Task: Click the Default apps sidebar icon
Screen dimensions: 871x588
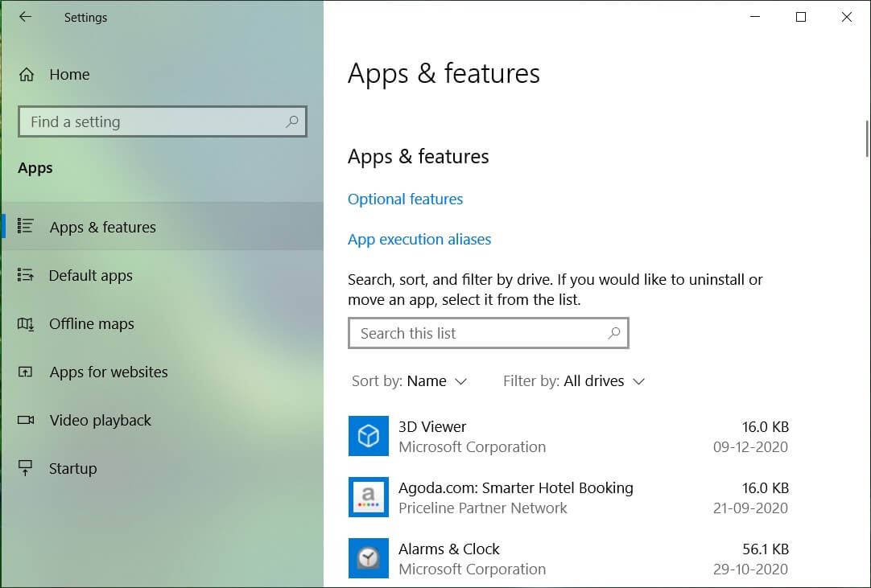Action: tap(26, 275)
